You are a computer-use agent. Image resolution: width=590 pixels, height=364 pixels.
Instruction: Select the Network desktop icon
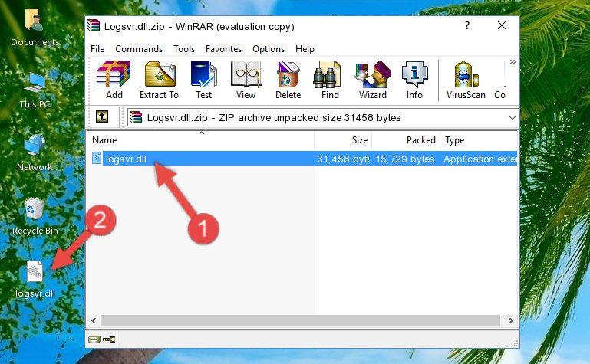tap(35, 152)
